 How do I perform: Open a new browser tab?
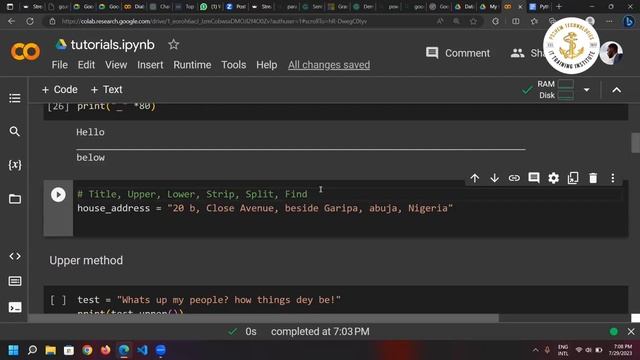(559, 7)
